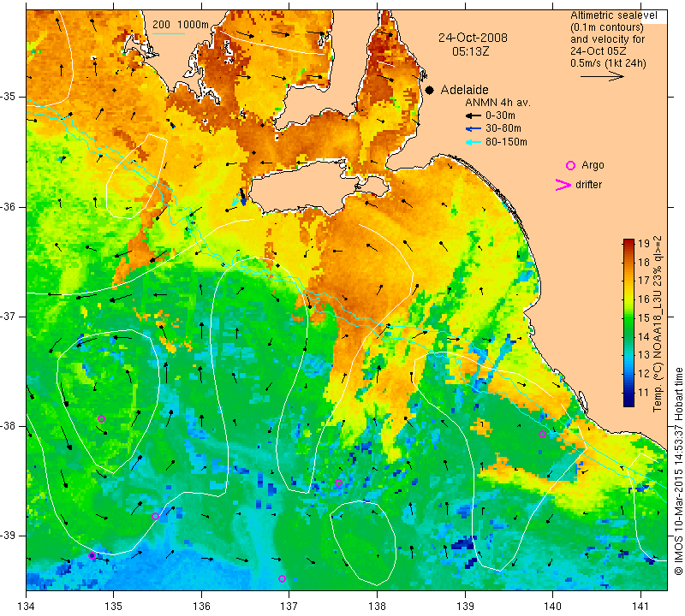Image resolution: width=685 pixels, height=616 pixels.
Task: Click the green middle of temperature colorbar
Action: tap(628, 323)
